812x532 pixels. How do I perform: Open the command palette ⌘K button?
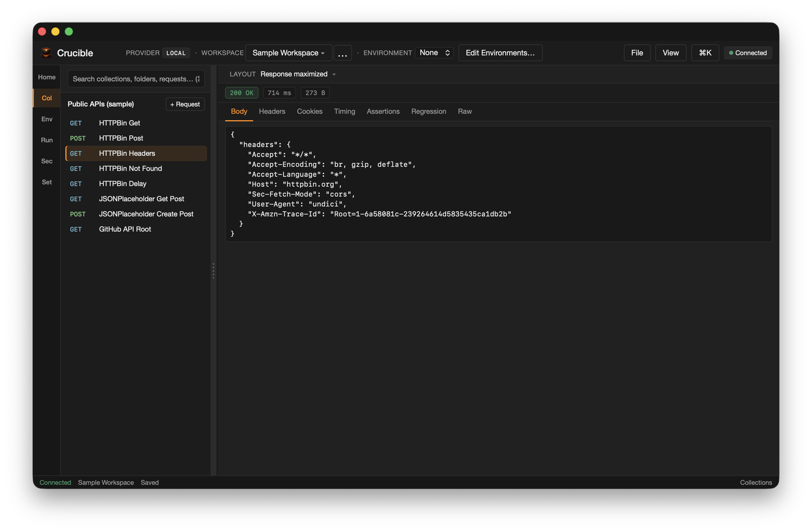point(705,53)
